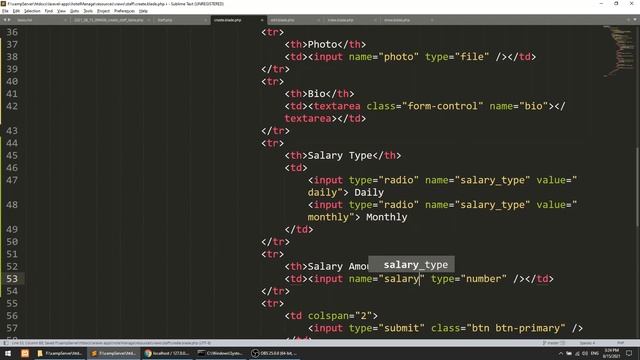Open the tab list dropdown arrow
This screenshot has height=360, width=640.
tap(635, 20)
